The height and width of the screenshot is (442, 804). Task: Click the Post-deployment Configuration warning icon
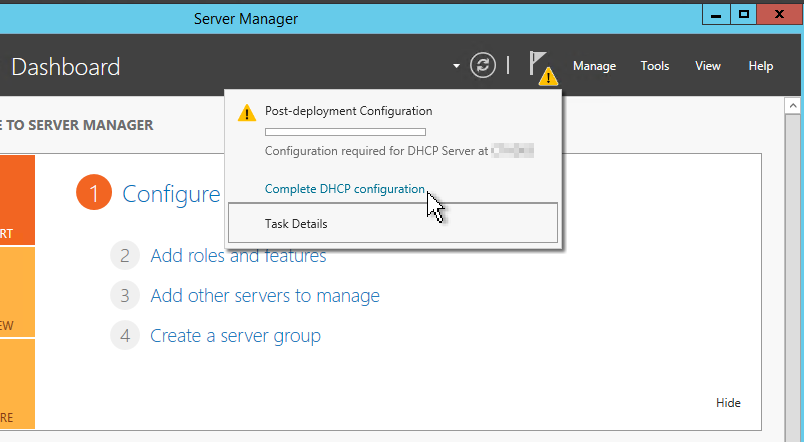[247, 112]
